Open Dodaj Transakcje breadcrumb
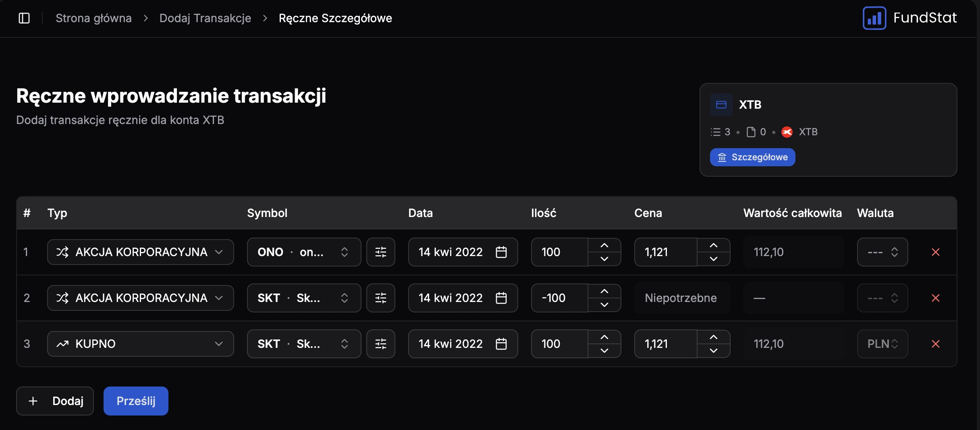The height and width of the screenshot is (430, 980). point(205,18)
